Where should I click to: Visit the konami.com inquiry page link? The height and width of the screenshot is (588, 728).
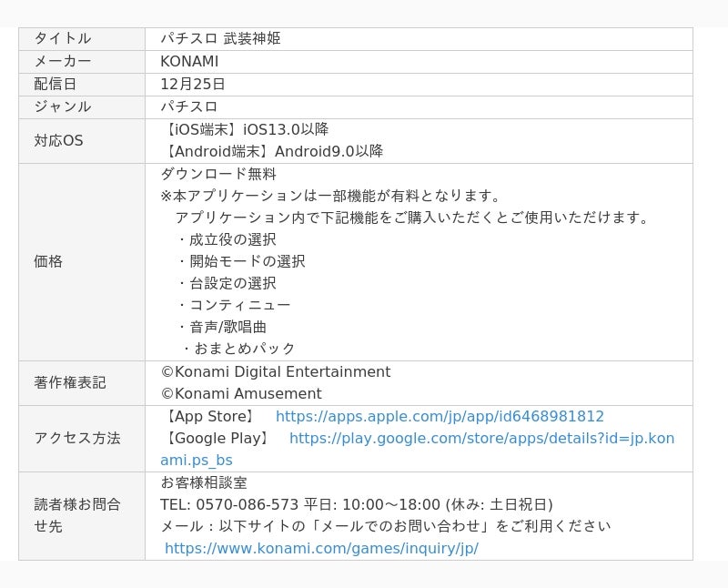[321, 548]
